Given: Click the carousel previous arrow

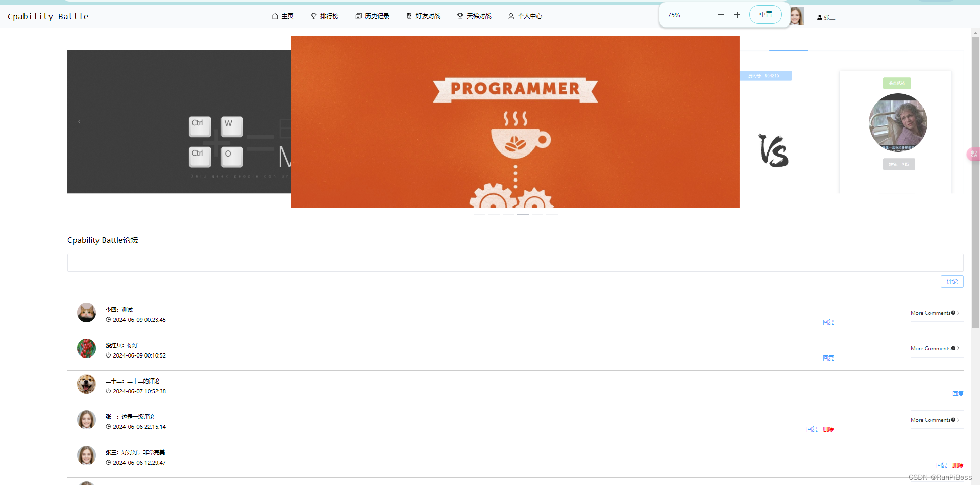Looking at the screenshot, I should [x=79, y=122].
